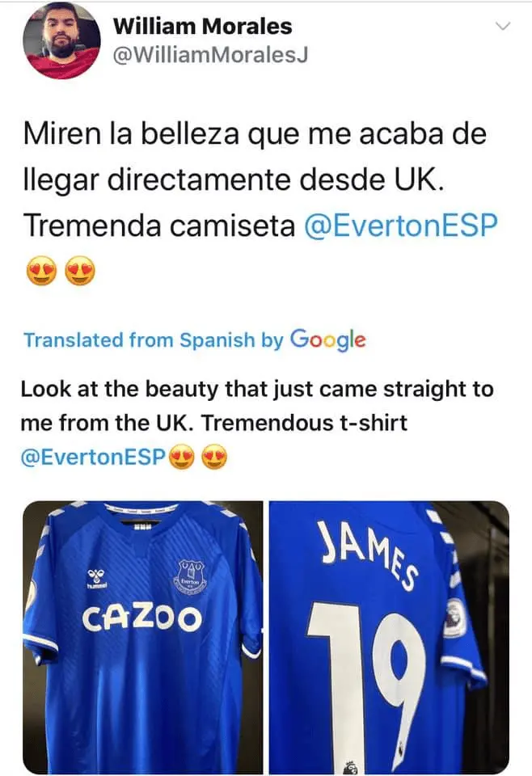
Task: Open @EvertonESP mention in the Spanish tweet
Action: coord(398,226)
